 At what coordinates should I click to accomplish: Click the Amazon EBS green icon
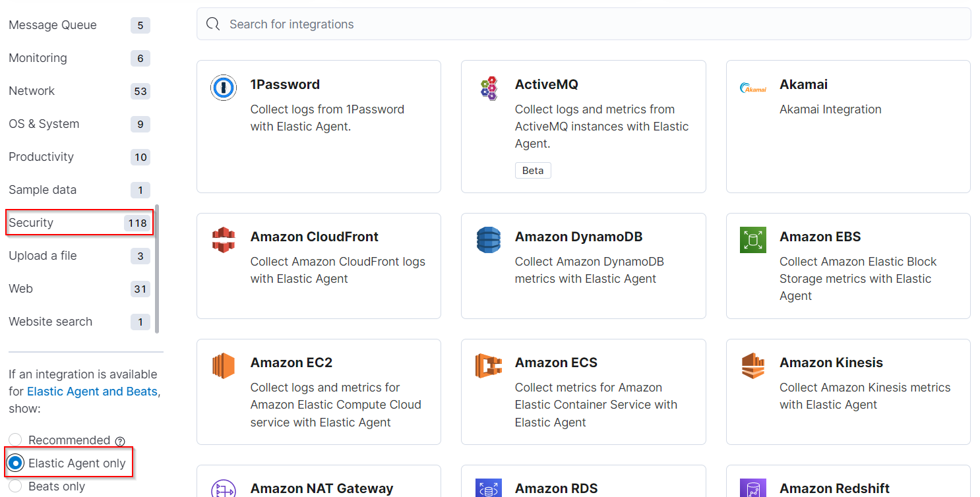click(x=753, y=240)
